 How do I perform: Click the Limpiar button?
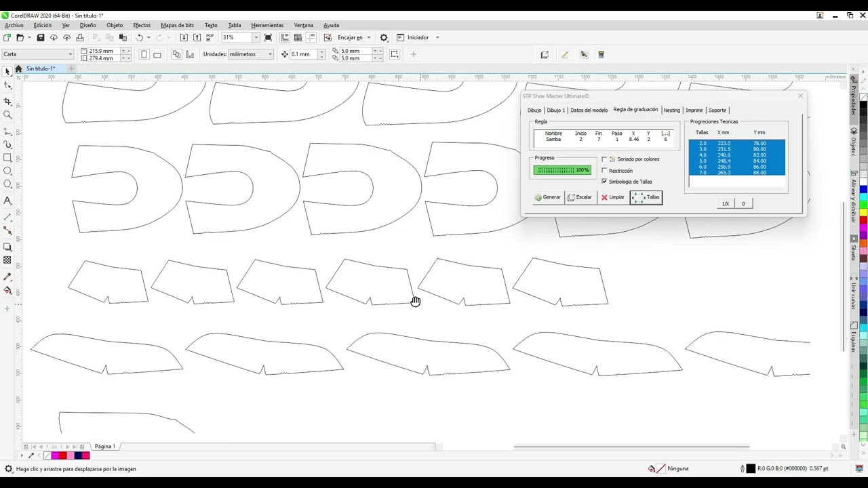(x=613, y=197)
